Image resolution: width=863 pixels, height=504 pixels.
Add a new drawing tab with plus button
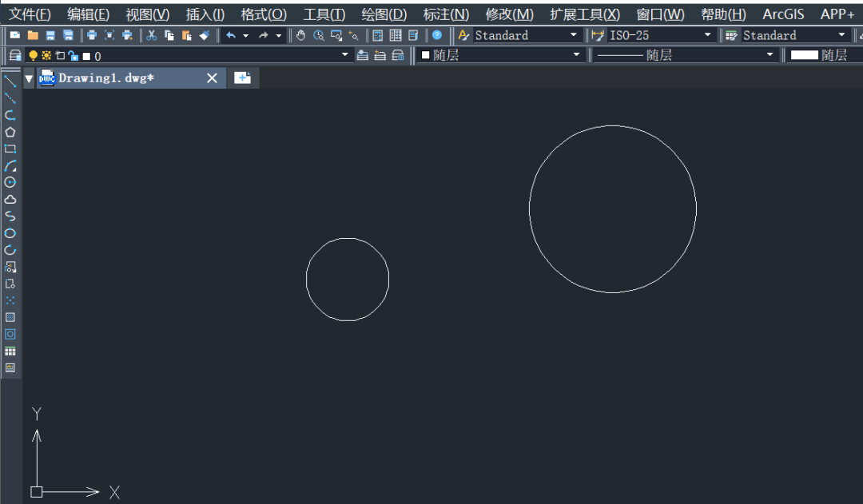pyautogui.click(x=243, y=77)
